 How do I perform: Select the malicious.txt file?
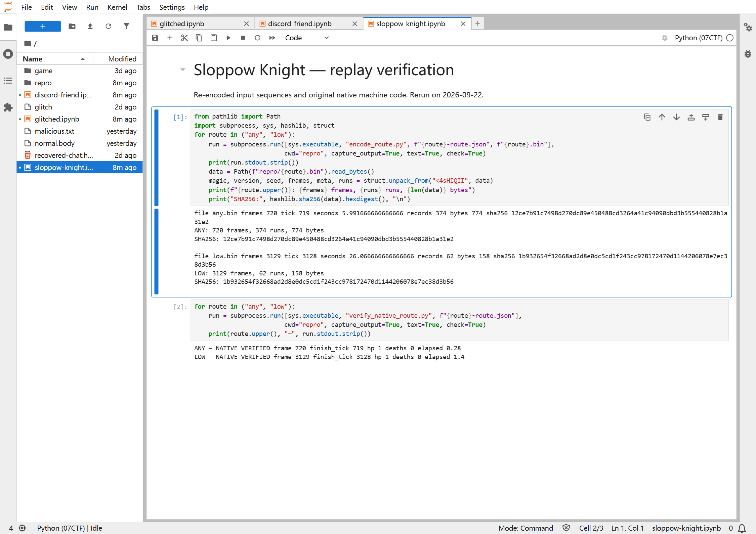click(80, 131)
